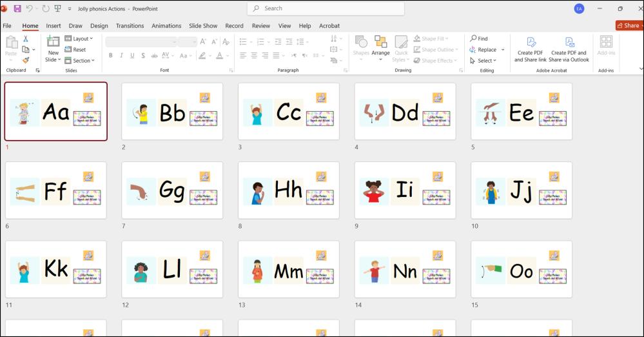Toggle text Shadow formatting
Viewport: 644px width, 337px height.
tap(143, 56)
